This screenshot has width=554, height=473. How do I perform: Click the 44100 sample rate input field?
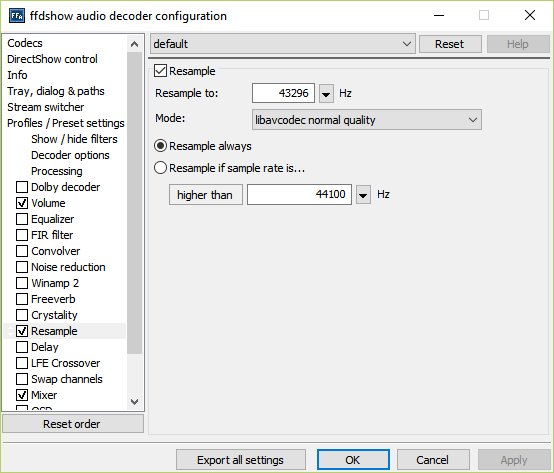coord(299,194)
